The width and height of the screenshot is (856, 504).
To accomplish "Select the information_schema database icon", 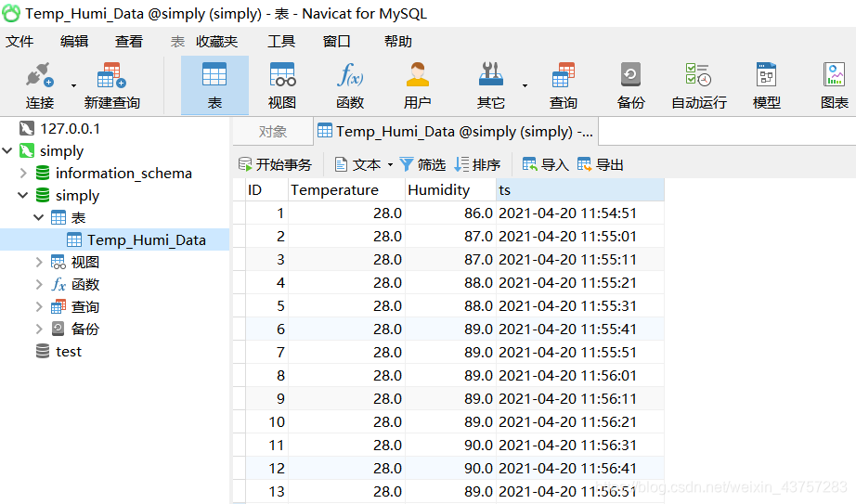I will coord(42,173).
